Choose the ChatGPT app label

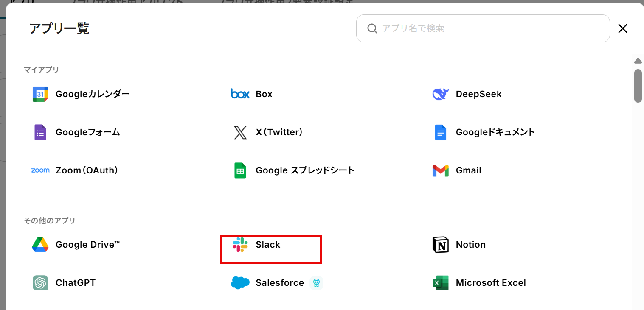[x=76, y=283]
